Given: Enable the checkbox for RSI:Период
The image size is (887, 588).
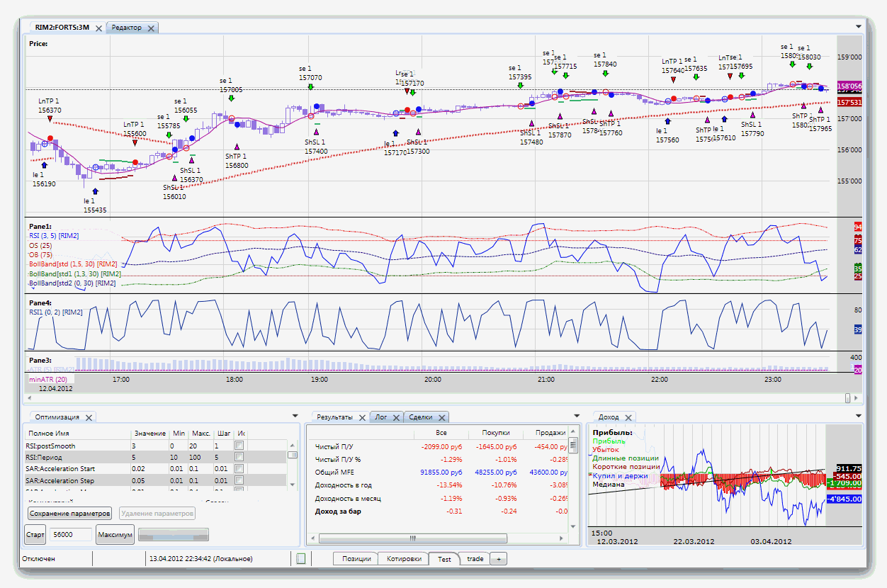Looking at the screenshot, I should click(239, 458).
